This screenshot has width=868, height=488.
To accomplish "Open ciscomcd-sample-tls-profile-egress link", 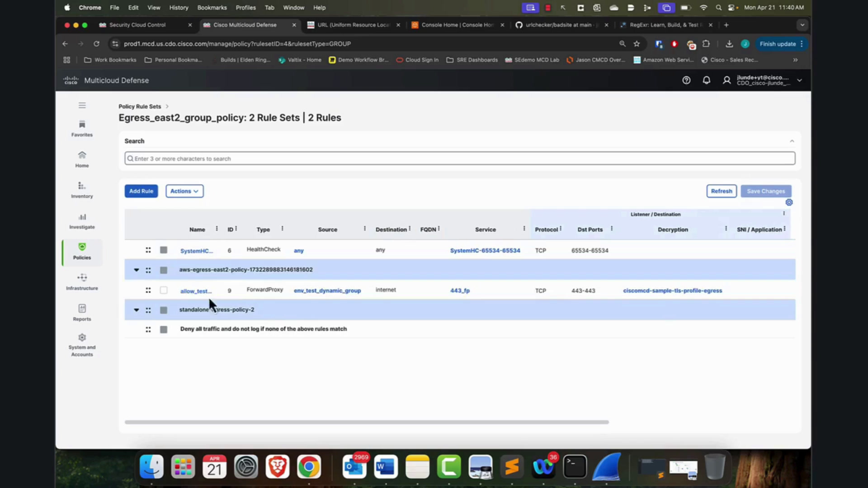I will [x=672, y=291].
